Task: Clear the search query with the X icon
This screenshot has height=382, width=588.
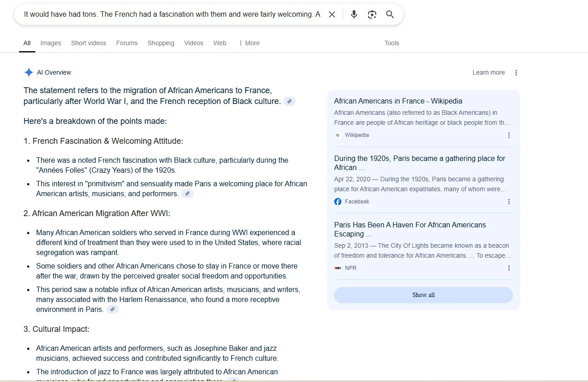Action: click(x=332, y=14)
